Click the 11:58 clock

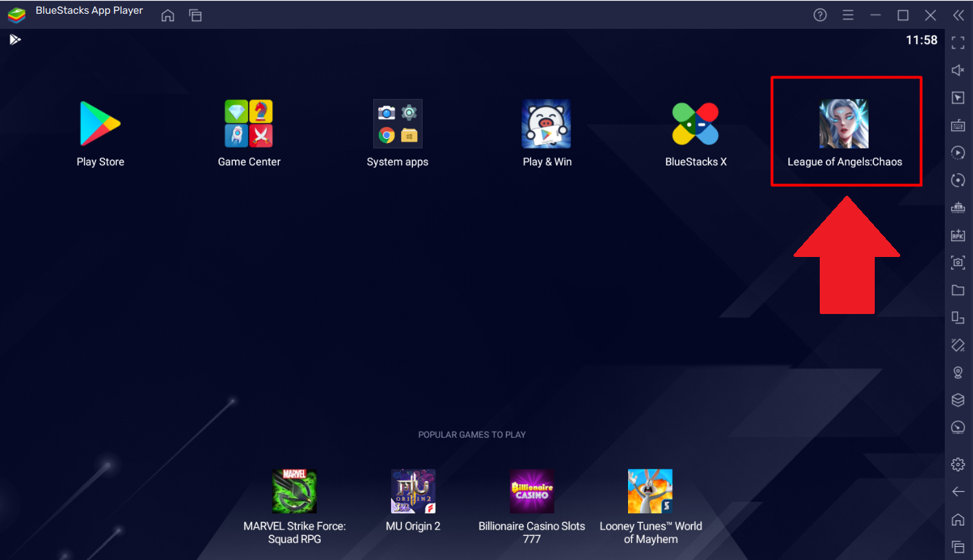coord(921,40)
